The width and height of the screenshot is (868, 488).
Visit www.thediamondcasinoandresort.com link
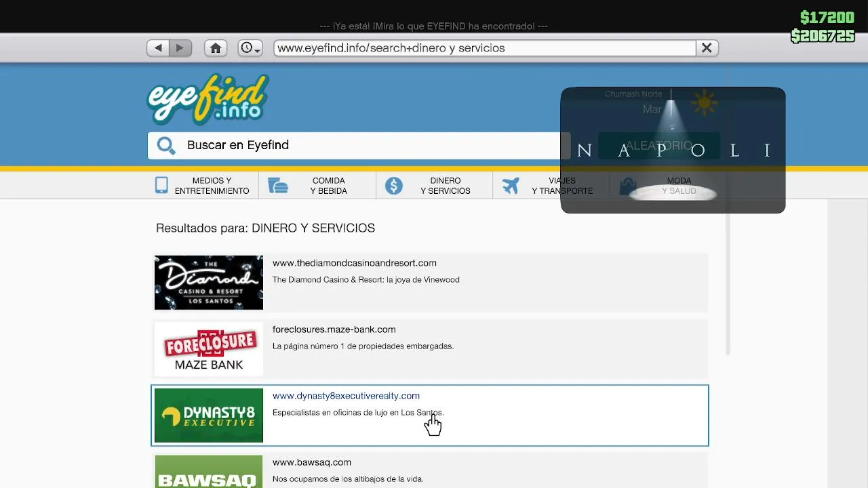[355, 263]
